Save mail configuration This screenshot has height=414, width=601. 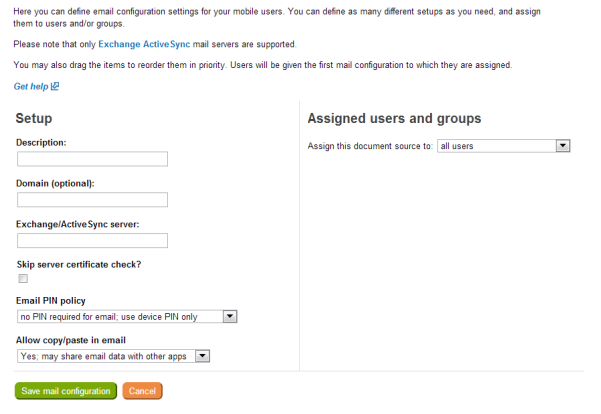[x=66, y=391]
